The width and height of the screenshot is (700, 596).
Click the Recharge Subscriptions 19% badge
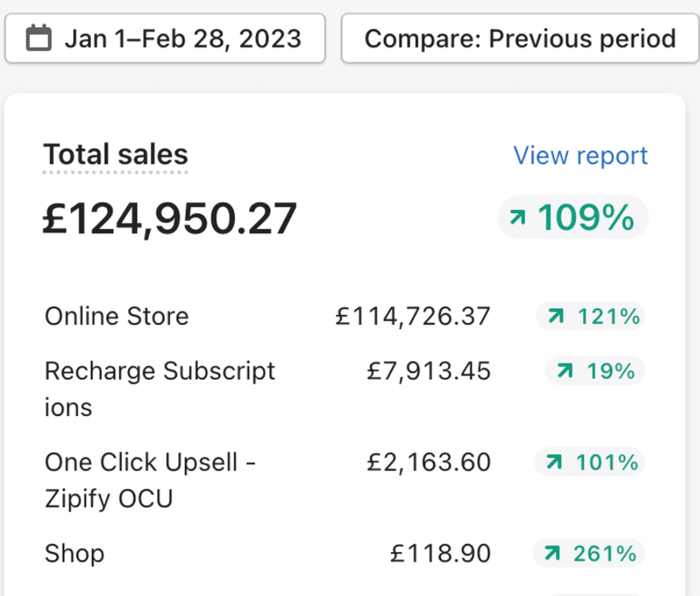point(595,371)
